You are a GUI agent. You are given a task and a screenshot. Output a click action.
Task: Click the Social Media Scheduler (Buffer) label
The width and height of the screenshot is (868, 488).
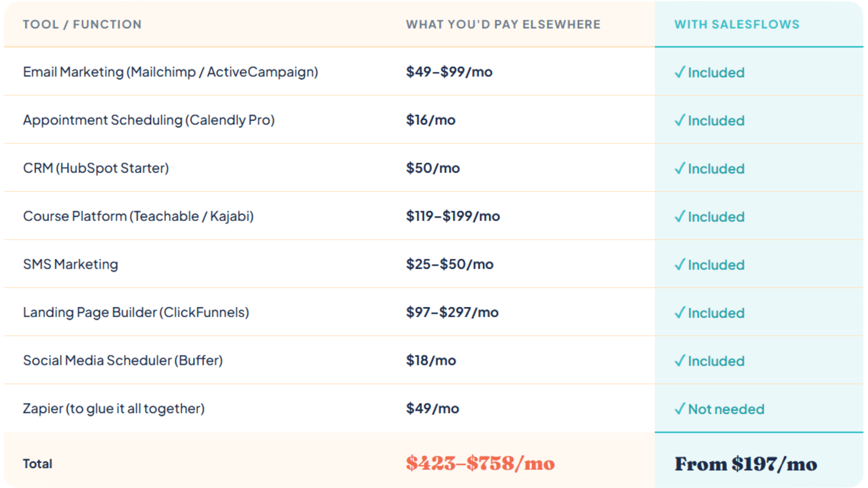click(x=123, y=361)
